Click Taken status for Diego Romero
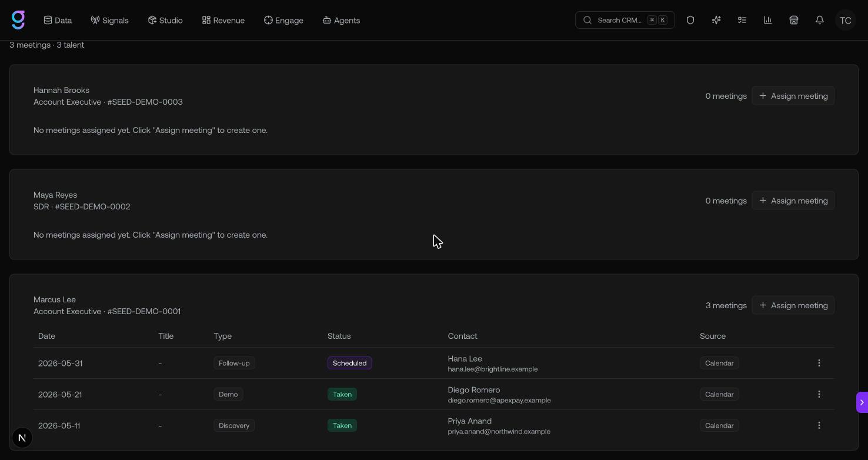 click(342, 394)
